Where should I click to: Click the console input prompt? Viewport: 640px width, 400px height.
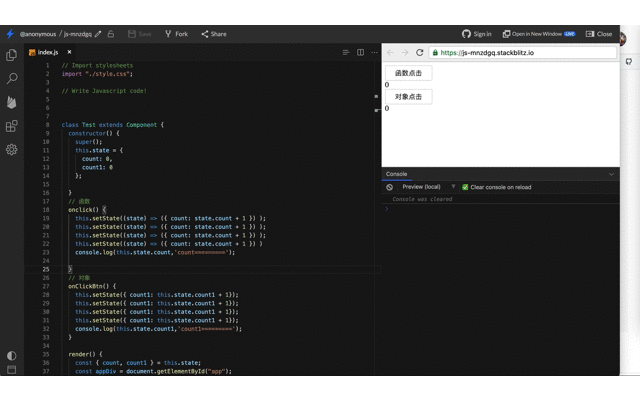coord(500,209)
